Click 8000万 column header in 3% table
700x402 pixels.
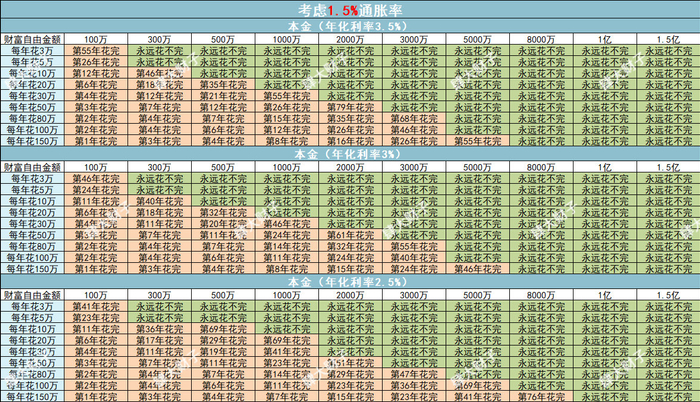click(x=541, y=168)
